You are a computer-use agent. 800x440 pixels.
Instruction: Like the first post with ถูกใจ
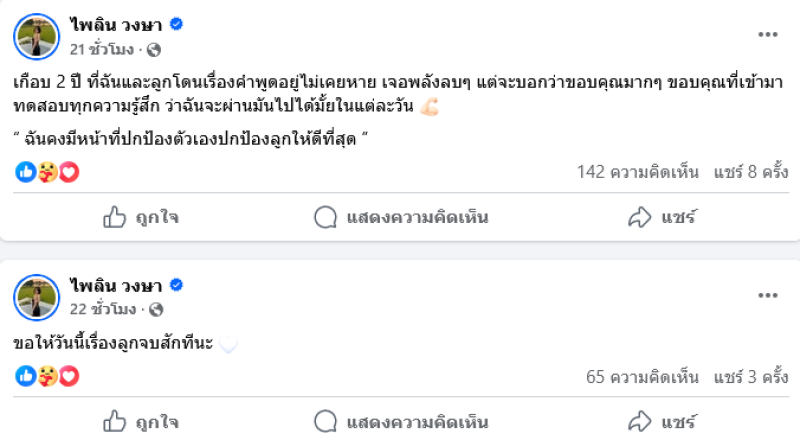click(x=141, y=216)
